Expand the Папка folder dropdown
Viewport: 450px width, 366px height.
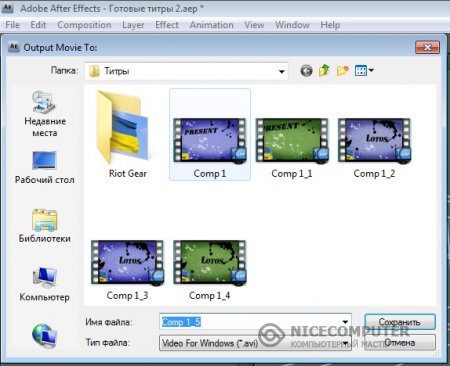pos(281,71)
